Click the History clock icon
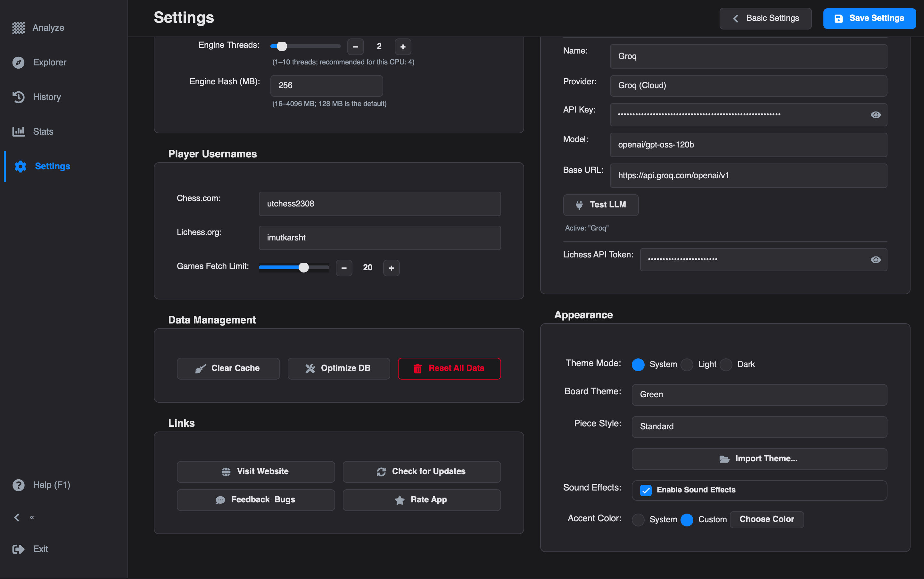 coord(18,97)
